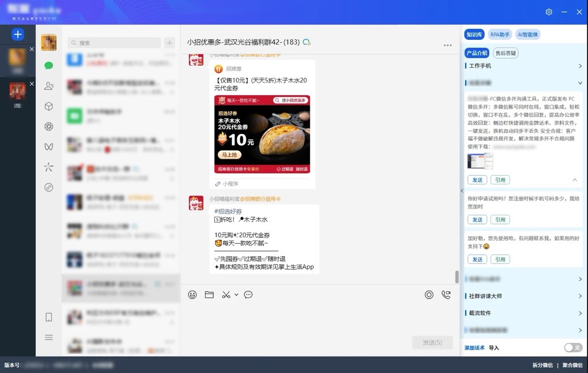
Task: Close the second account tab
Action: (32, 84)
